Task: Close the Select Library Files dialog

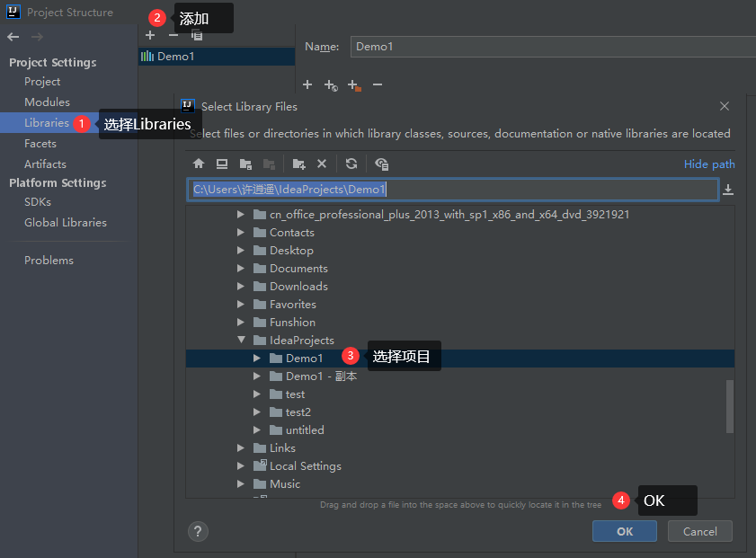Action: coord(725,106)
